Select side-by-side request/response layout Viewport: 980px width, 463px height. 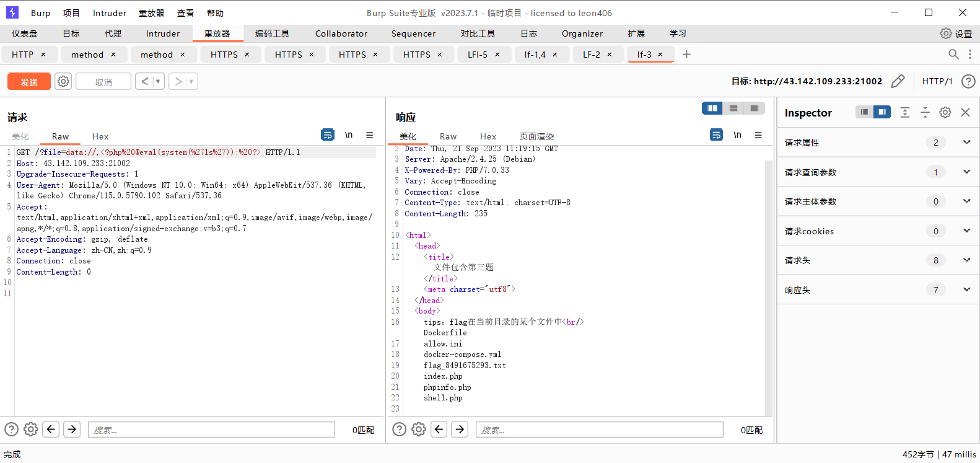point(712,108)
